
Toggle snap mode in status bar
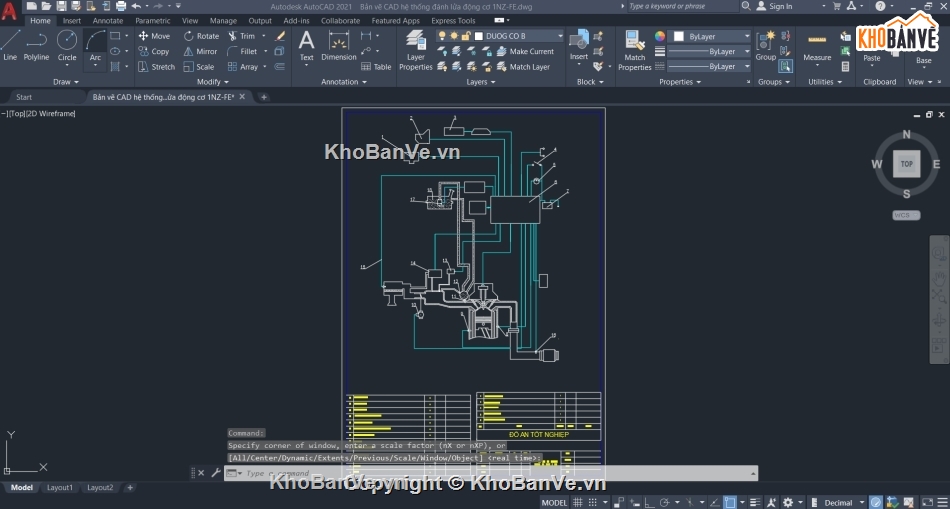594,502
